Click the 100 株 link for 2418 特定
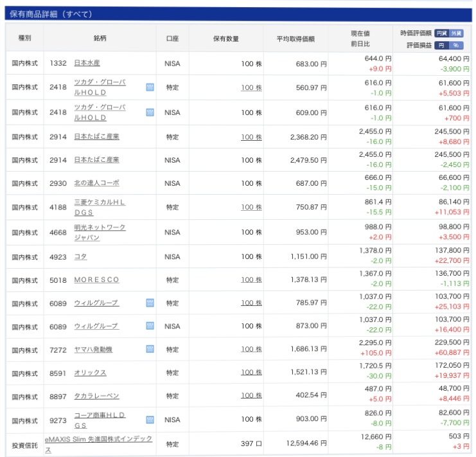 [251, 88]
